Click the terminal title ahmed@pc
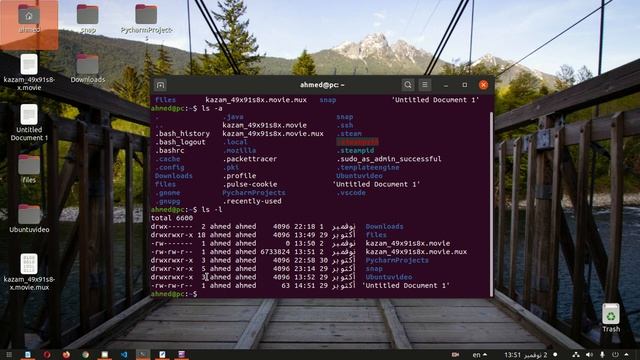The image size is (640, 360). [x=322, y=85]
